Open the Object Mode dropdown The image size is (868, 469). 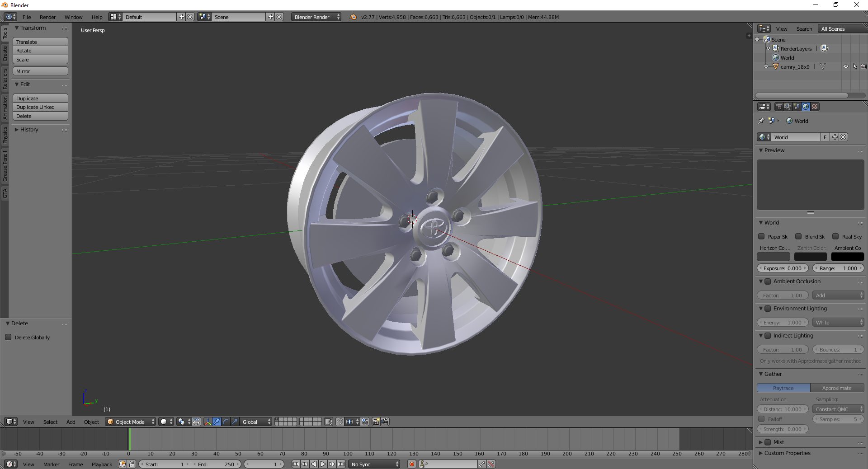[x=130, y=422]
